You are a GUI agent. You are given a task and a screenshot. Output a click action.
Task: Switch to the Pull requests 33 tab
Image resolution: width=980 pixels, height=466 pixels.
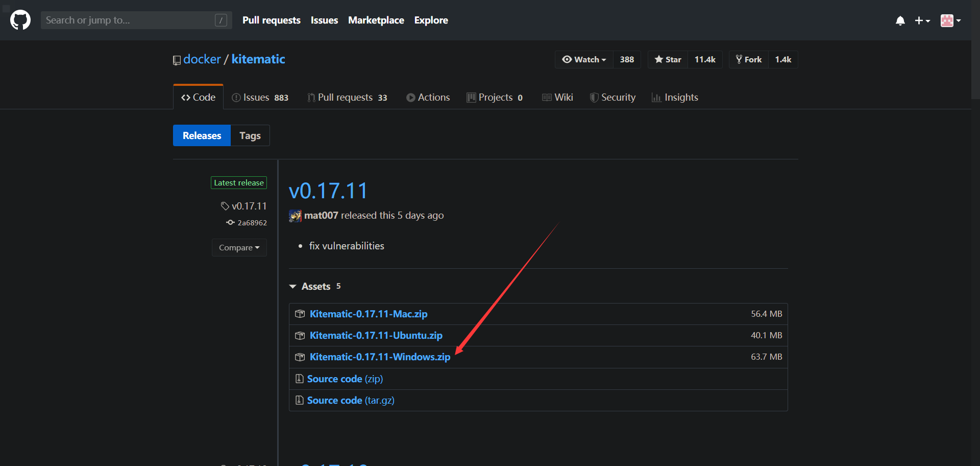pyautogui.click(x=347, y=98)
